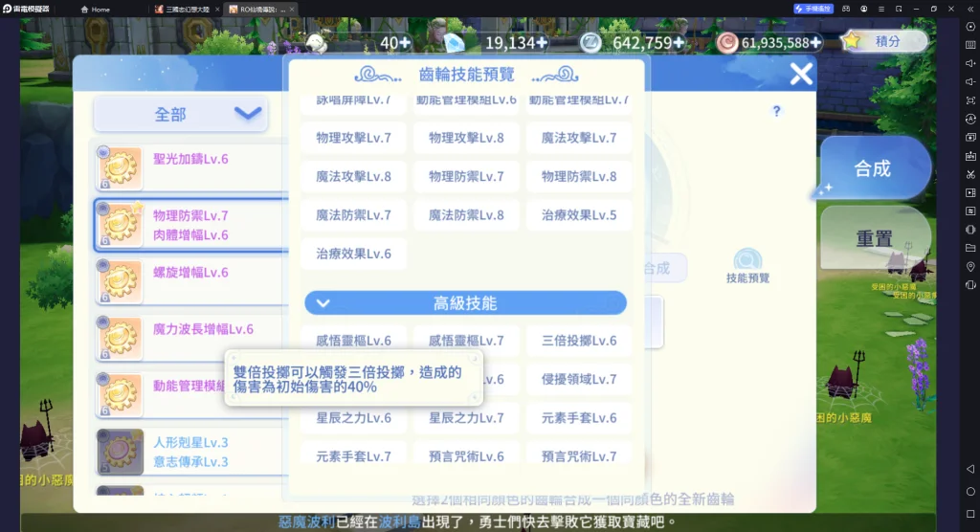Click the 聖光加鑄 gear icon
980x532 pixels.
tap(120, 167)
